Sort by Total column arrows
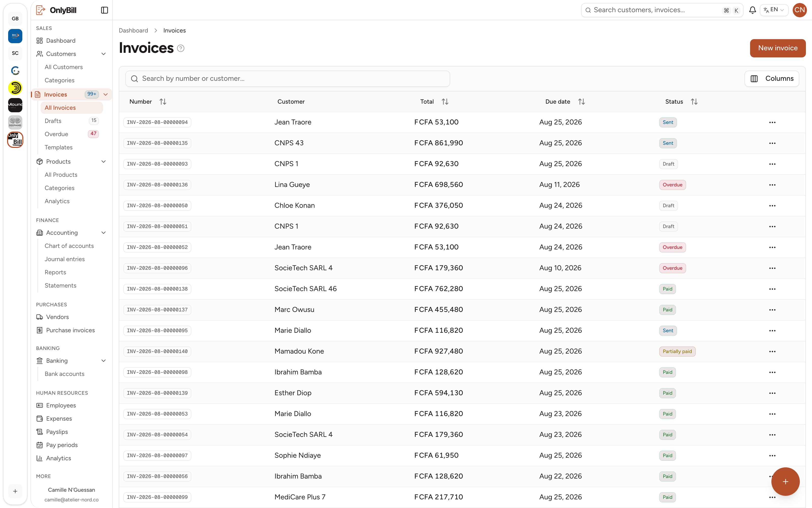 coord(445,101)
